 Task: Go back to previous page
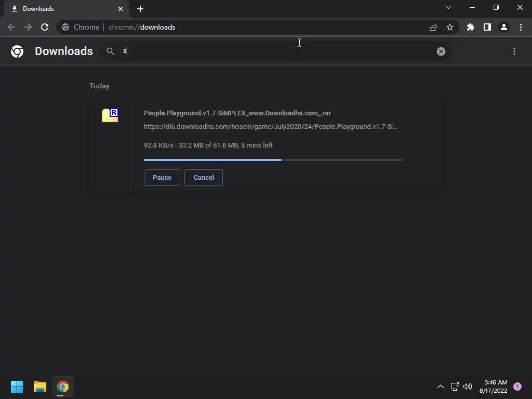(x=11, y=27)
